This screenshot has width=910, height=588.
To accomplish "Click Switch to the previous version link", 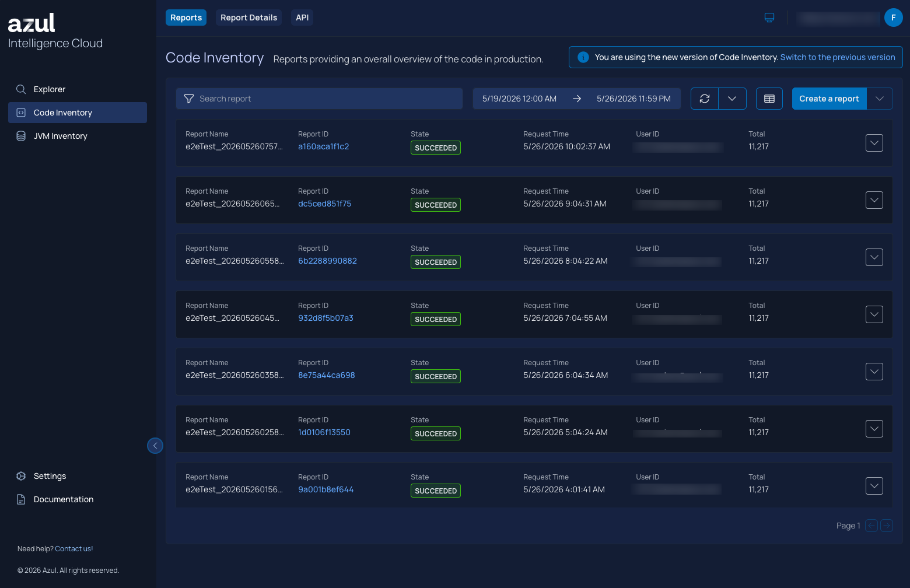I will point(838,57).
